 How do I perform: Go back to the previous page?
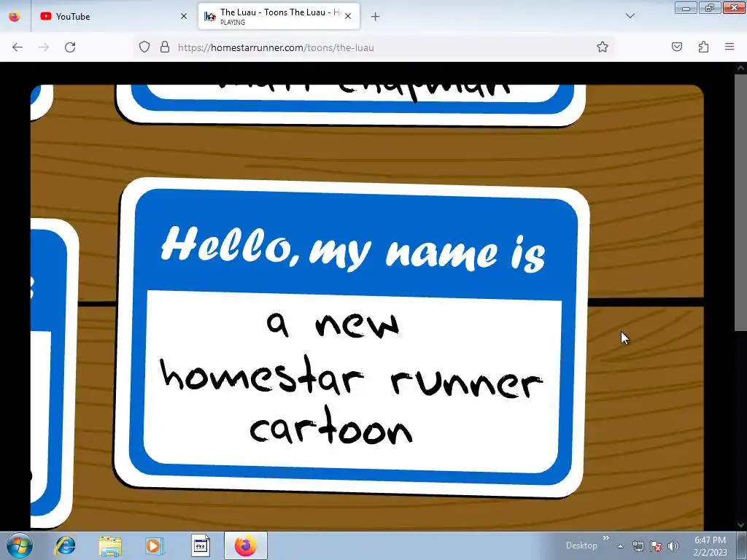[x=18, y=47]
